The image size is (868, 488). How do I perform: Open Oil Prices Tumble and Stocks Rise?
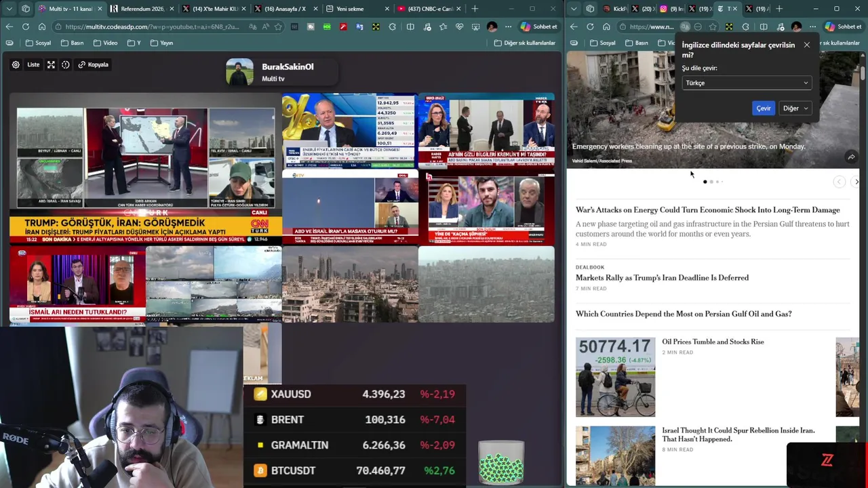[x=713, y=342]
